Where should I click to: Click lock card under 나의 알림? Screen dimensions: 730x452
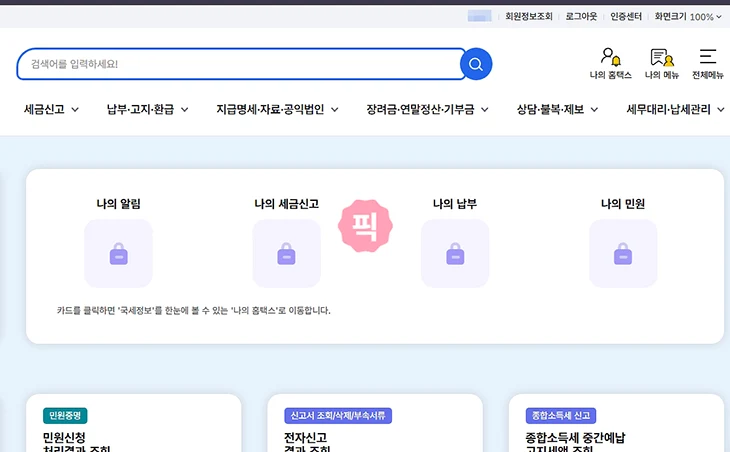coord(118,253)
